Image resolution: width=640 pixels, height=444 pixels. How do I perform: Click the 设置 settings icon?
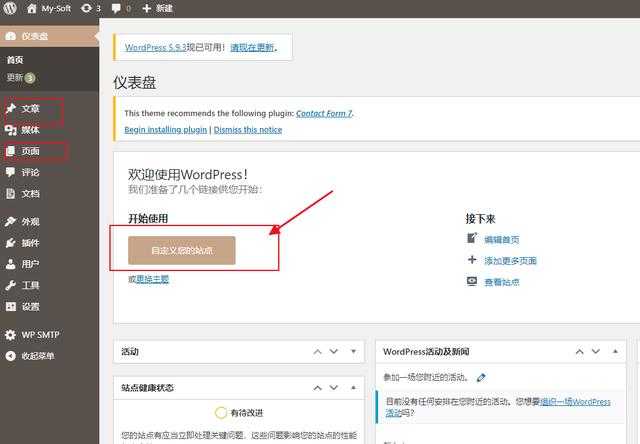point(11,306)
